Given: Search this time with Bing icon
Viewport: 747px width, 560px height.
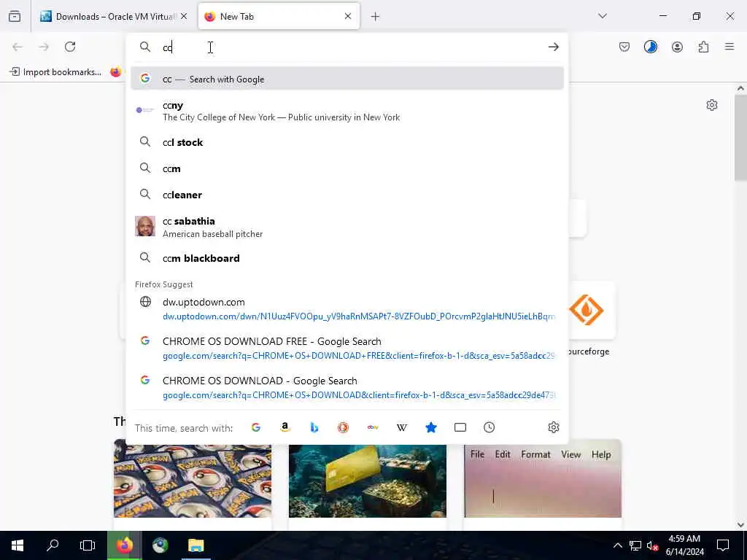Looking at the screenshot, I should 314,427.
